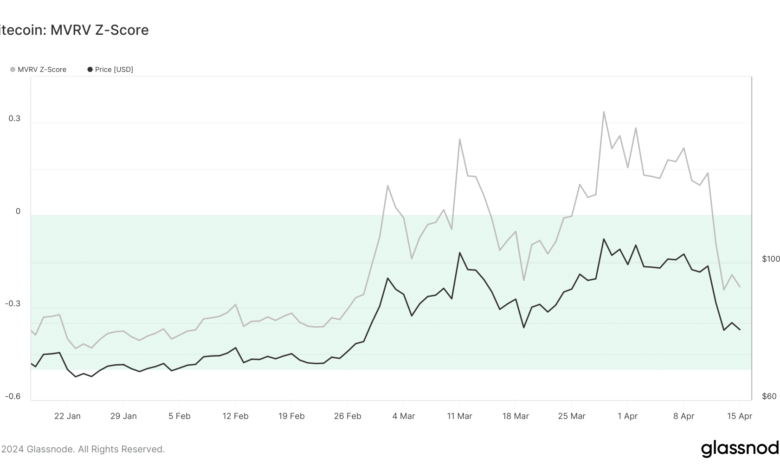Click the MVRV Z-Score chart title
The width and height of the screenshot is (780, 470).
point(75,30)
